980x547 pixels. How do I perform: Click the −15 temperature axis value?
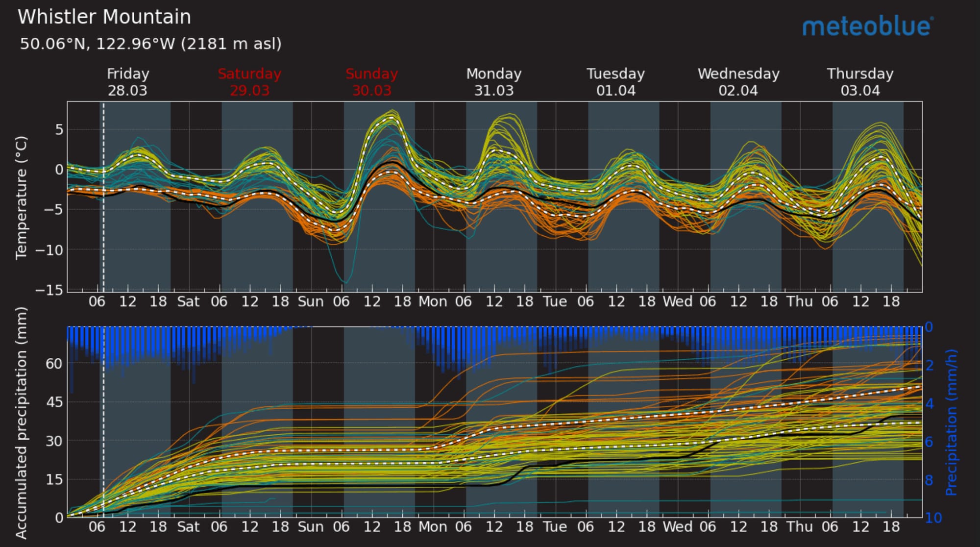[x=49, y=290]
